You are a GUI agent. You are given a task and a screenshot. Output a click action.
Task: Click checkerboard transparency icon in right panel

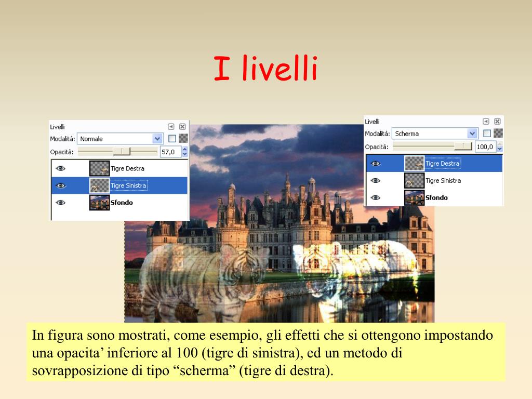click(498, 133)
